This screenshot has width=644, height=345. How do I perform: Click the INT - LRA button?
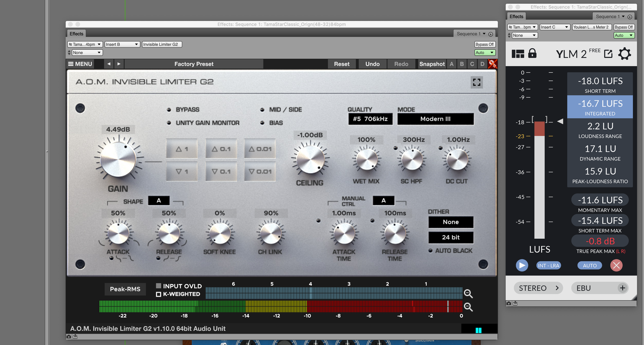pyautogui.click(x=549, y=266)
